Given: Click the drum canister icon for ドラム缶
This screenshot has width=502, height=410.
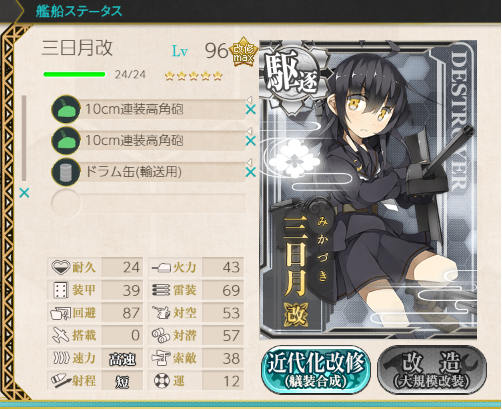Looking at the screenshot, I should [x=66, y=172].
